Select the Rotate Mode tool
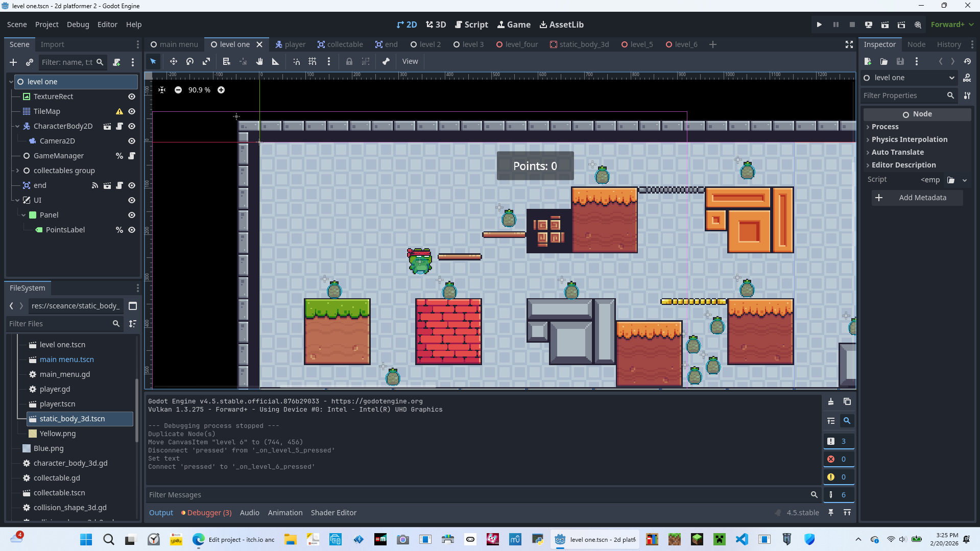The image size is (980, 551). coord(190,61)
